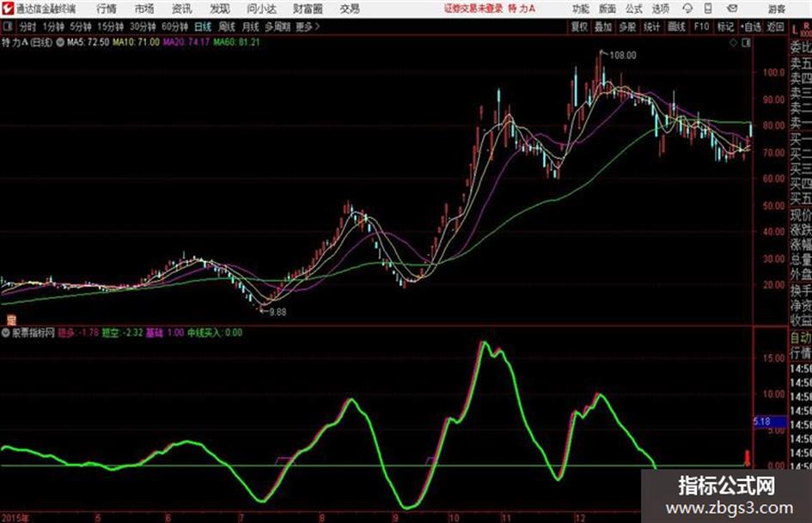Click the 标记 mark button
The height and width of the screenshot is (523, 812).
pyautogui.click(x=725, y=27)
